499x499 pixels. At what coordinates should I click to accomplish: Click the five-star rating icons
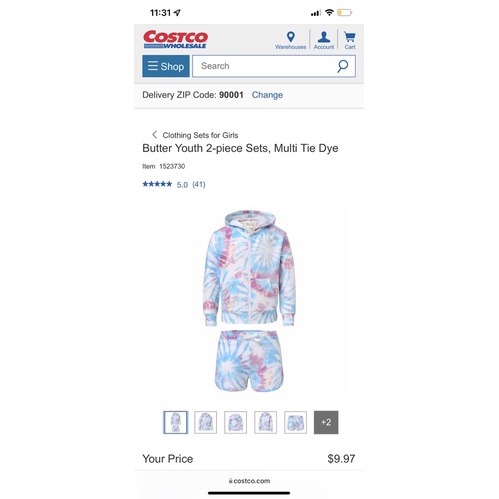[x=157, y=184]
